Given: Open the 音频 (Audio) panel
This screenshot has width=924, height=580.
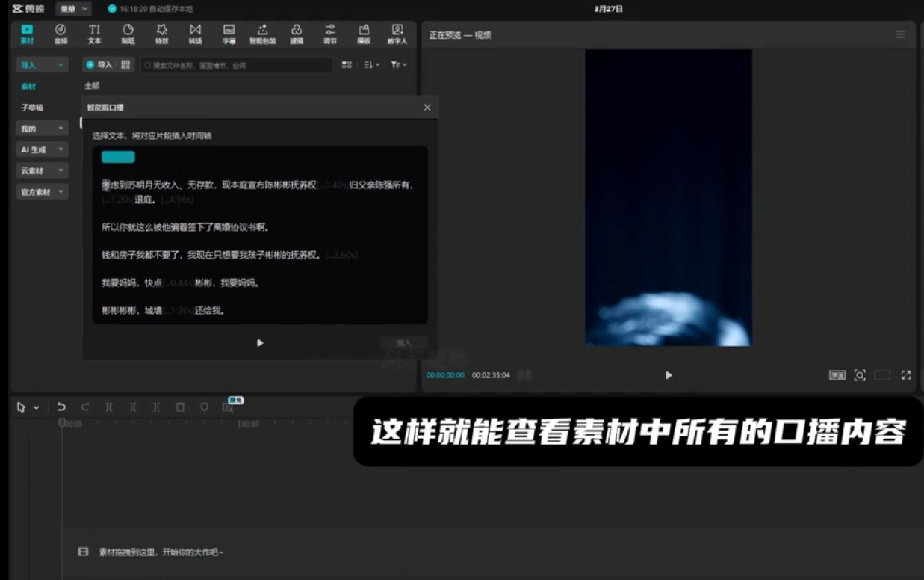Looking at the screenshot, I should click(61, 34).
